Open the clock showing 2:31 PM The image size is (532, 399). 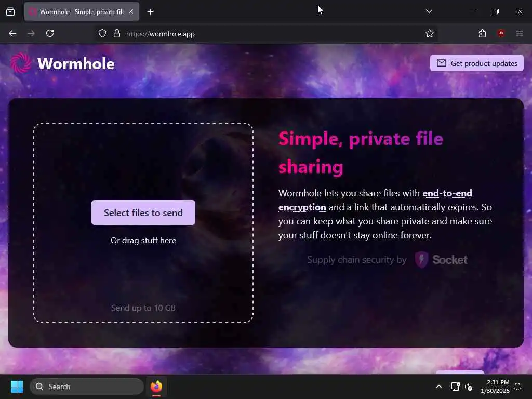click(x=495, y=387)
